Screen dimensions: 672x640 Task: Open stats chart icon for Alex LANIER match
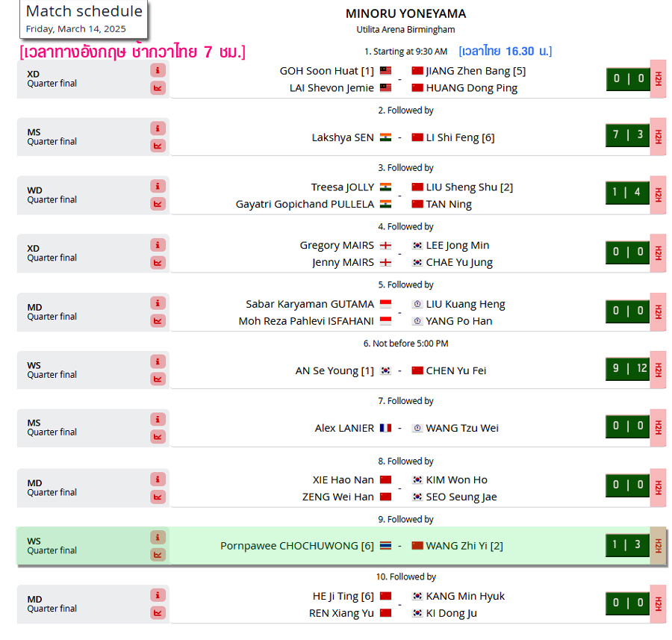(158, 437)
